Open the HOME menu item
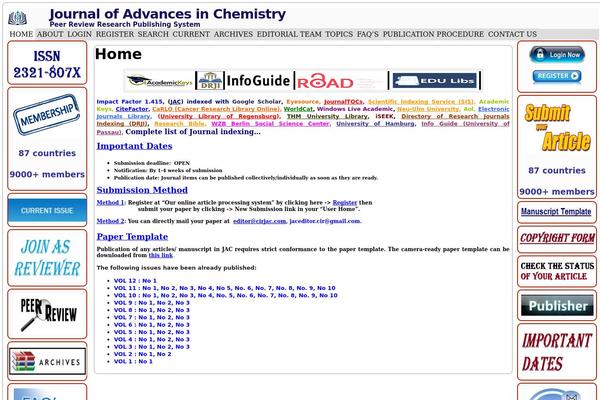Viewport: 600px width, 400px height. [21, 34]
